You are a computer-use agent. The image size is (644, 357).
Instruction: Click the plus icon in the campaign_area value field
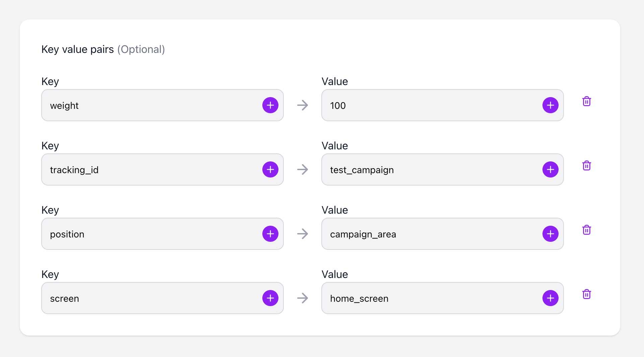coord(550,234)
